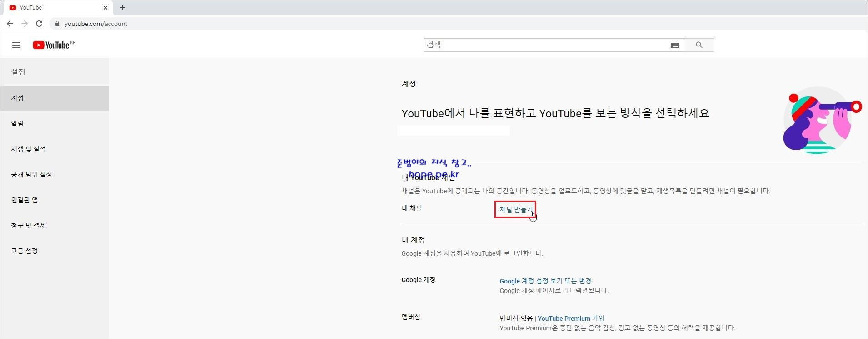Open Google 계정 설정 보기 또는 변경

coord(545,281)
